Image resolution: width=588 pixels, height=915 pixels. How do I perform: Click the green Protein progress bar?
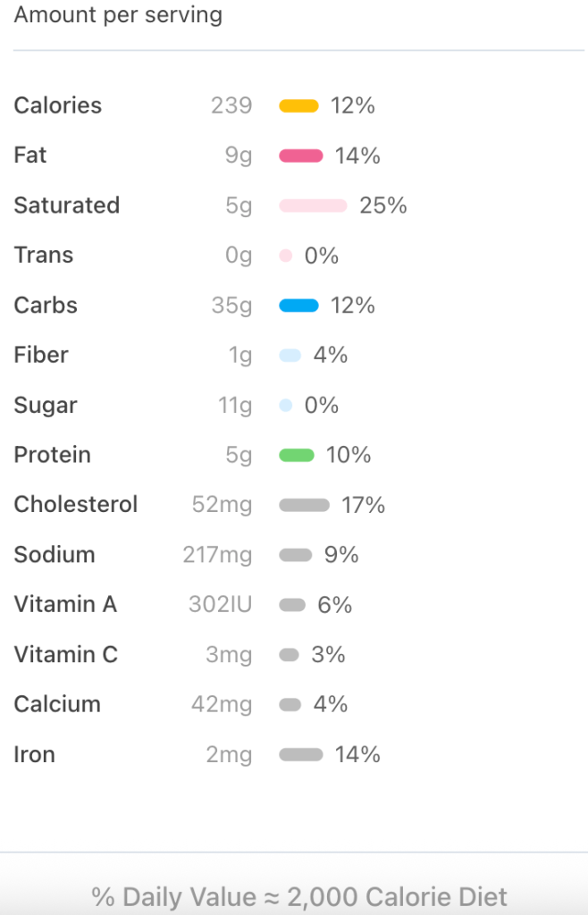pos(297,455)
